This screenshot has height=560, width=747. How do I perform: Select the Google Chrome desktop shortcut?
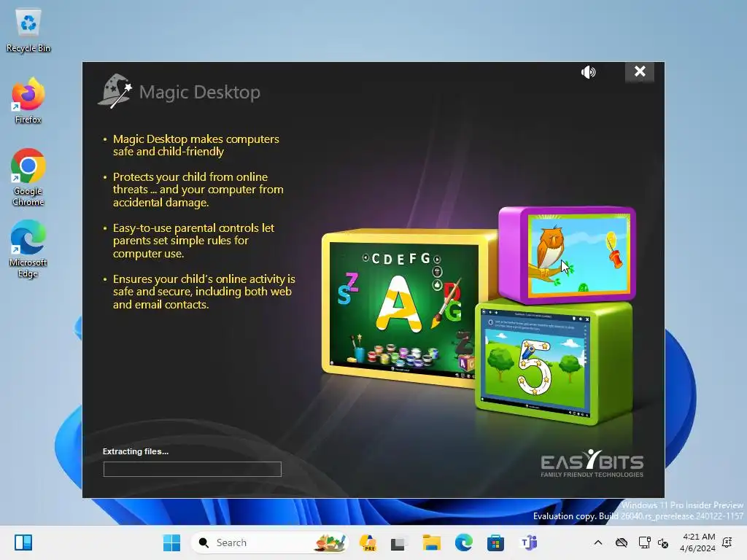pos(28,178)
